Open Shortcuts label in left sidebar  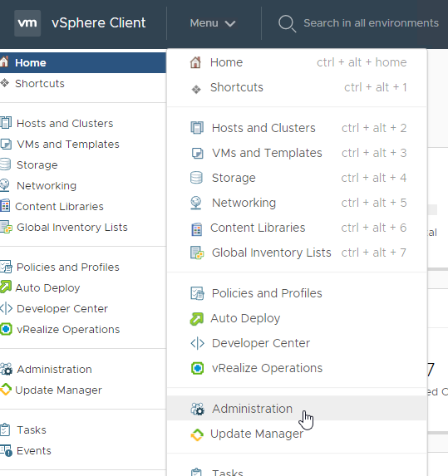pyautogui.click(x=40, y=83)
